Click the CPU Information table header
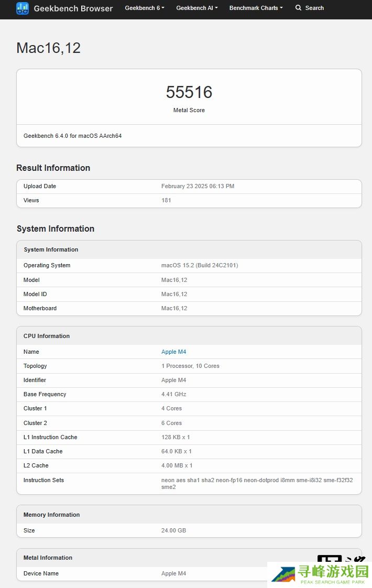The height and width of the screenshot is (588, 372). tap(47, 336)
